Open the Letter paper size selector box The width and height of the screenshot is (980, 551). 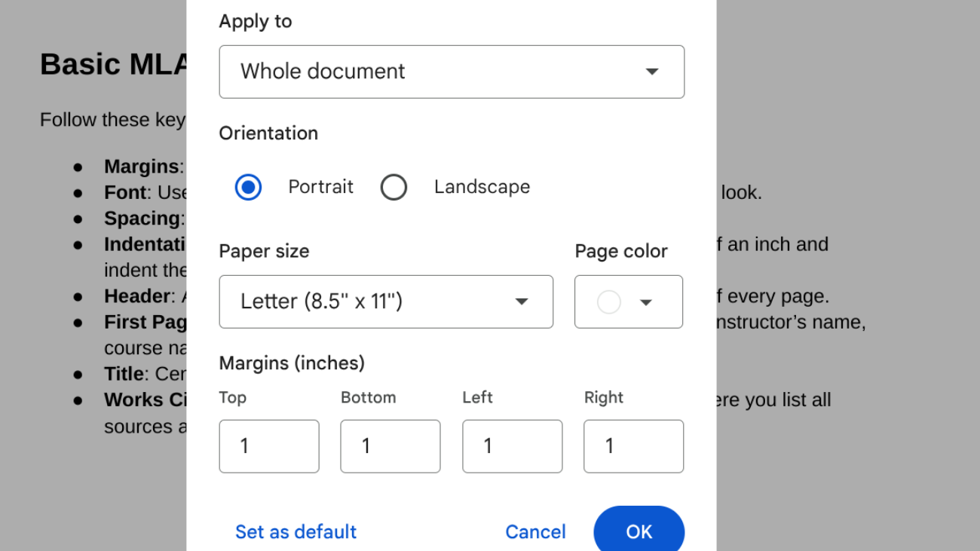coord(386,302)
